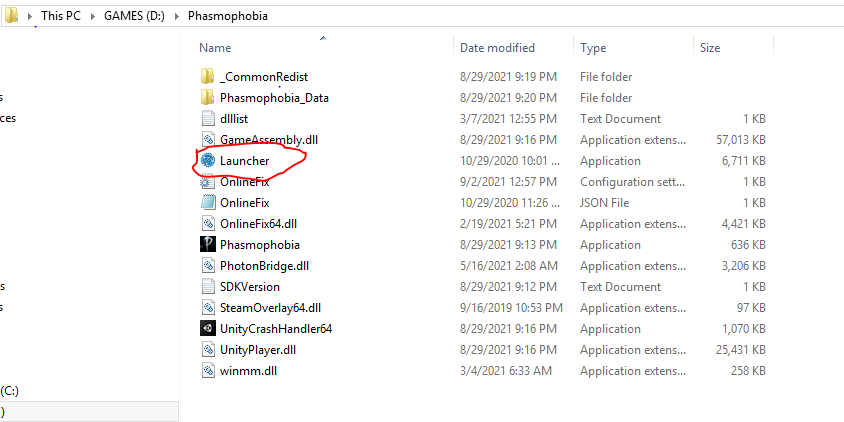844x422 pixels.
Task: Click the 6,711 KB size of Launcher
Action: tap(744, 161)
